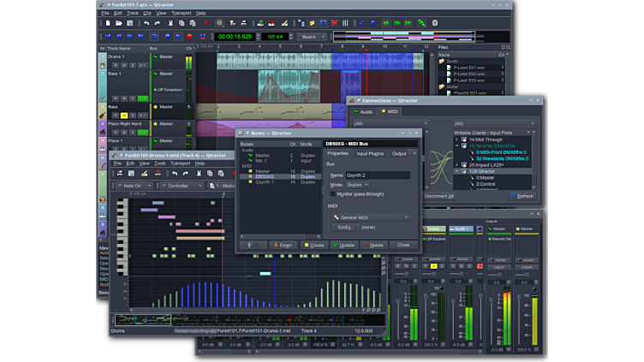
Task: Click the Save session icon in main toolbar
Action: 128,24
